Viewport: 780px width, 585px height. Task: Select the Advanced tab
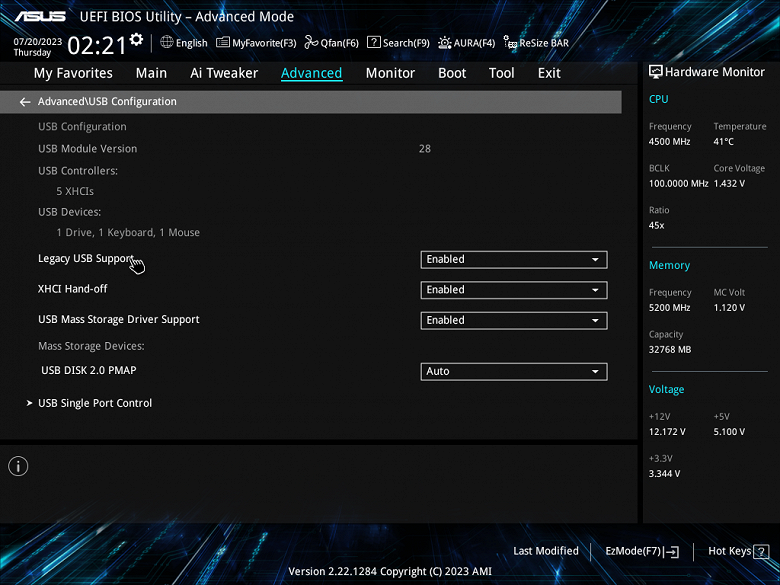[311, 73]
